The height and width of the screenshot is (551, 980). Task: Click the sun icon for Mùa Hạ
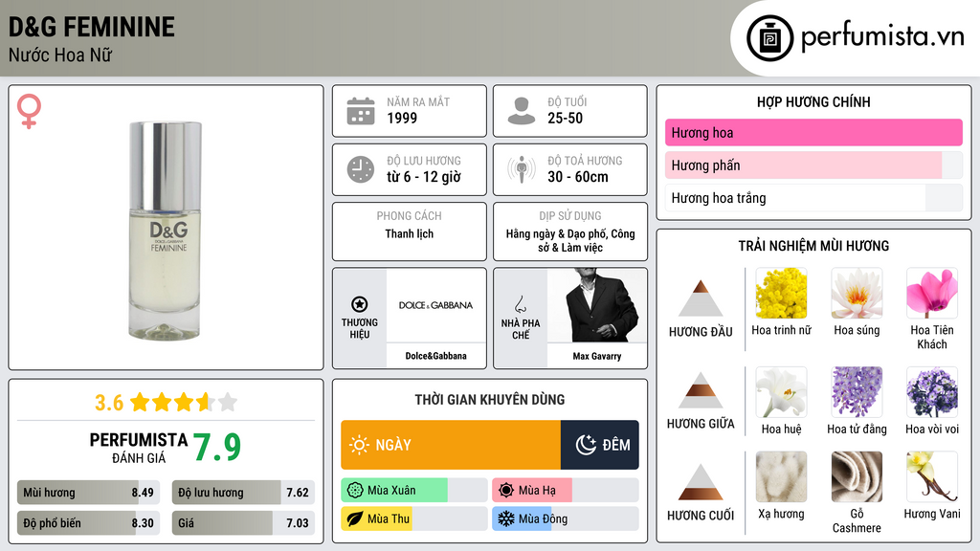pyautogui.click(x=506, y=491)
